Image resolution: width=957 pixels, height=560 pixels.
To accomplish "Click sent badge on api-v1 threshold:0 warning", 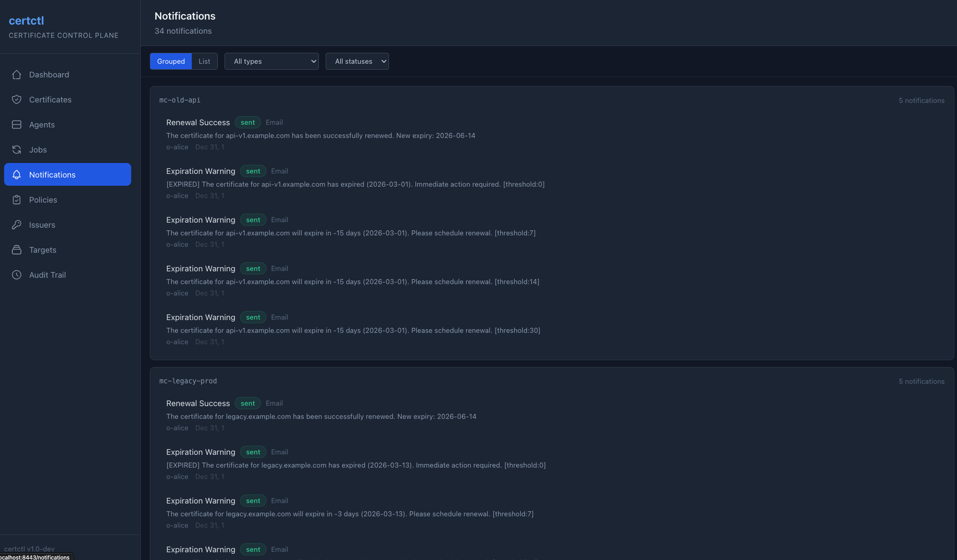I will (x=253, y=171).
